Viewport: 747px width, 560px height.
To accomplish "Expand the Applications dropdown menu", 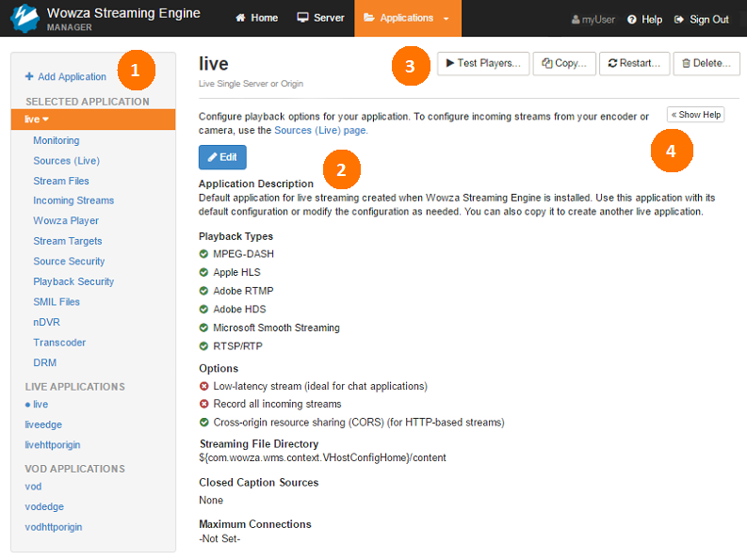I will pyautogui.click(x=407, y=18).
